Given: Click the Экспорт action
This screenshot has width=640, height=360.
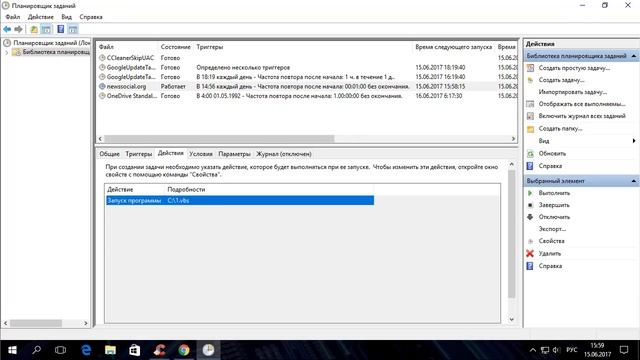Looking at the screenshot, I should click(x=552, y=229).
